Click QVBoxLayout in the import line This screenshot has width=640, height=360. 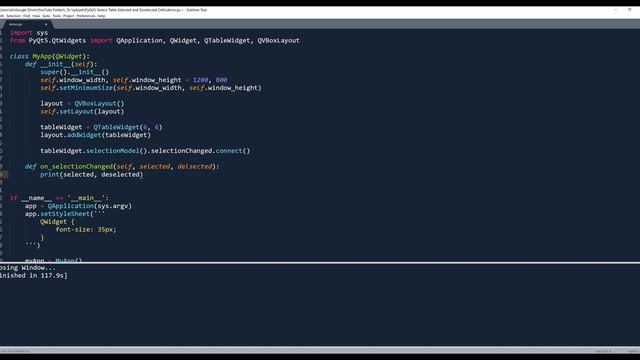pos(278,40)
